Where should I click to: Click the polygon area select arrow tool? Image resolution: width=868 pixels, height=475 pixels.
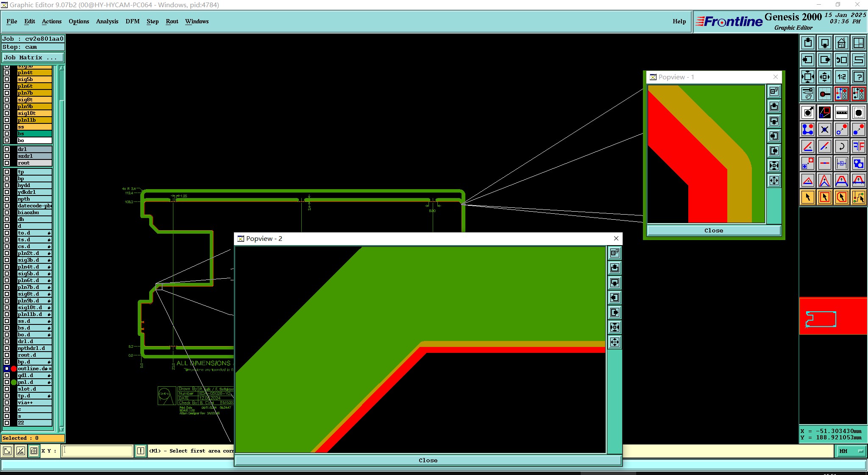pyautogui.click(x=841, y=197)
